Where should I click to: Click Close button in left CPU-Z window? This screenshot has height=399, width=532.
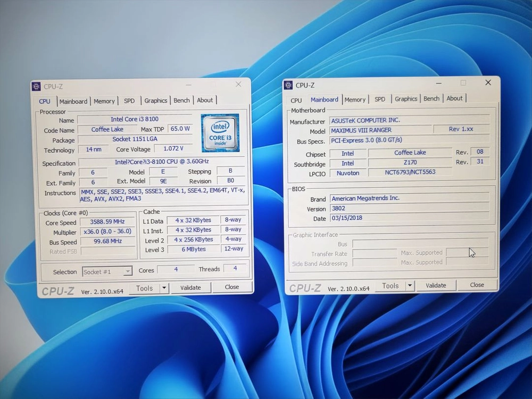(x=232, y=287)
